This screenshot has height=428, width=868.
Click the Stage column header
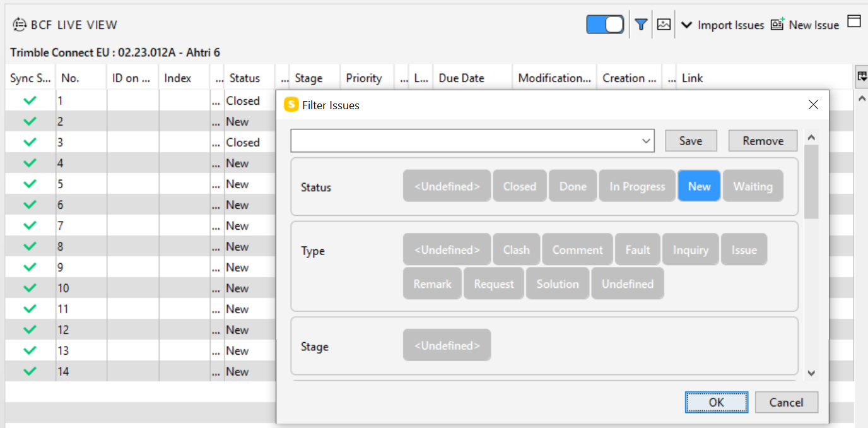coord(315,78)
